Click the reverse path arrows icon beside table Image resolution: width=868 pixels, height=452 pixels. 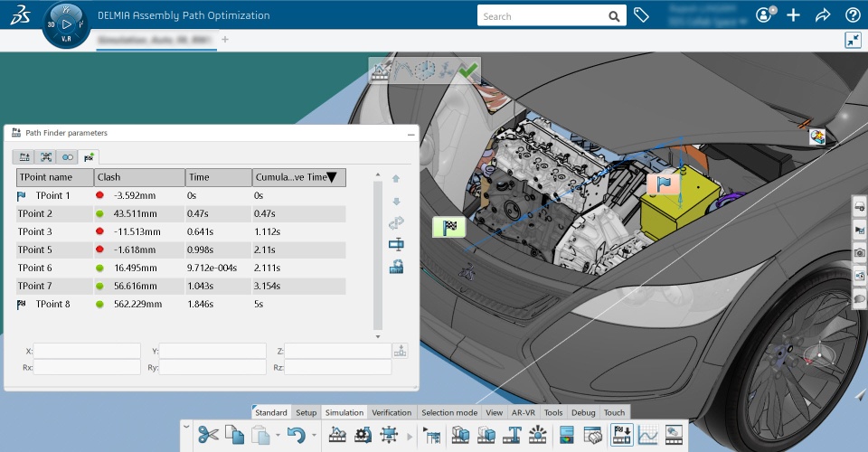point(396,223)
